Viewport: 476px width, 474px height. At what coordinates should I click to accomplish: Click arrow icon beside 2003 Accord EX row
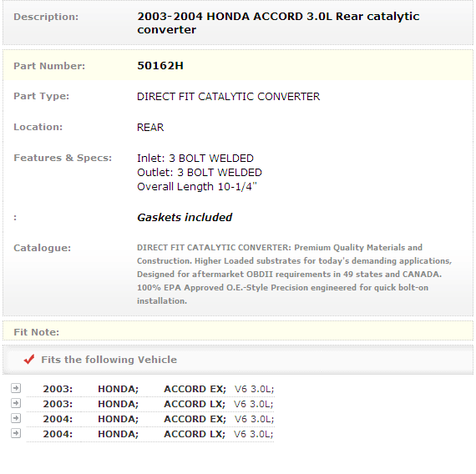click(x=16, y=388)
